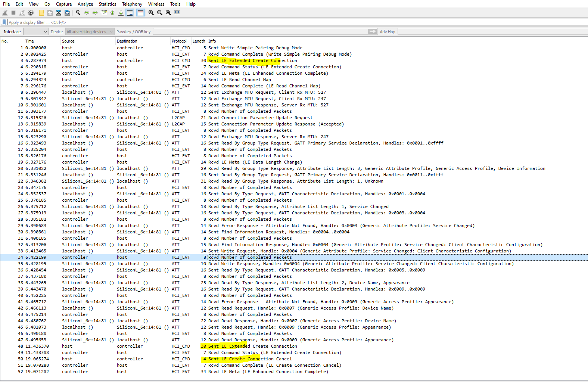Select packet 3 Sent LE Extended Create Connection

pyautogui.click(x=294, y=60)
